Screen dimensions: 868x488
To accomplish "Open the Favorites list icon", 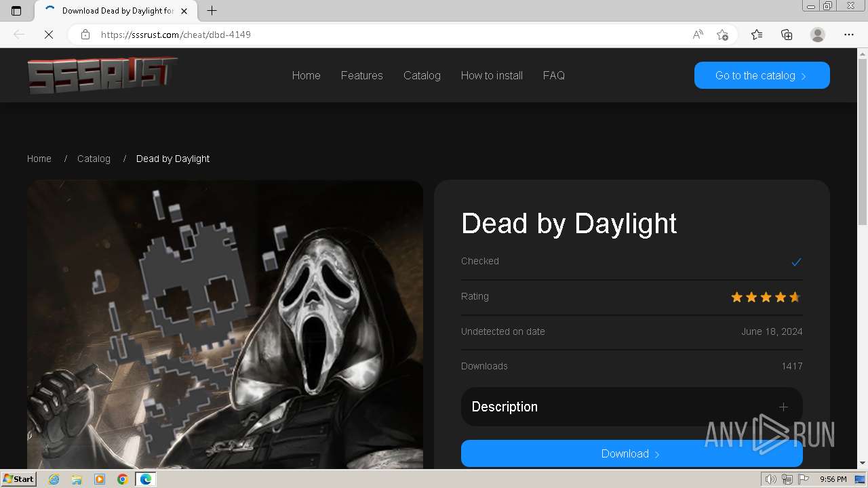I will click(757, 35).
